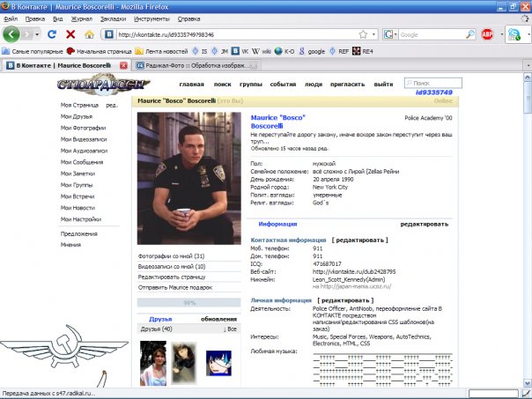Click Редактировать страницу link

tap(172, 277)
